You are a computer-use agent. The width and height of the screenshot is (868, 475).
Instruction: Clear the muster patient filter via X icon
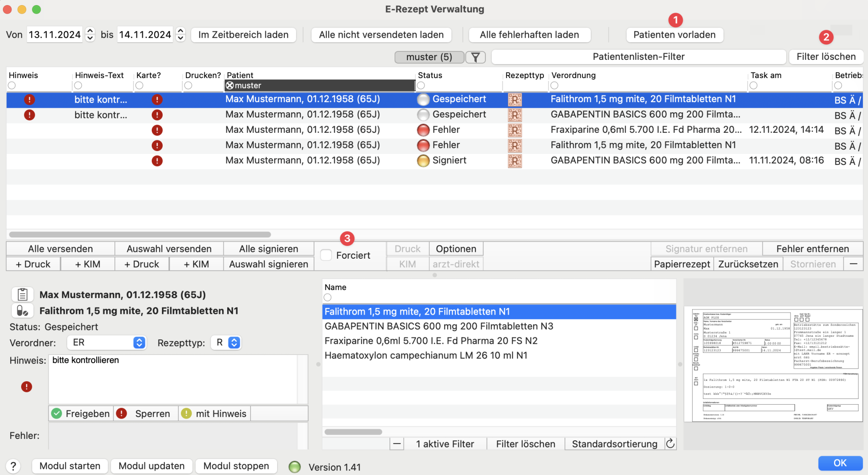point(230,85)
